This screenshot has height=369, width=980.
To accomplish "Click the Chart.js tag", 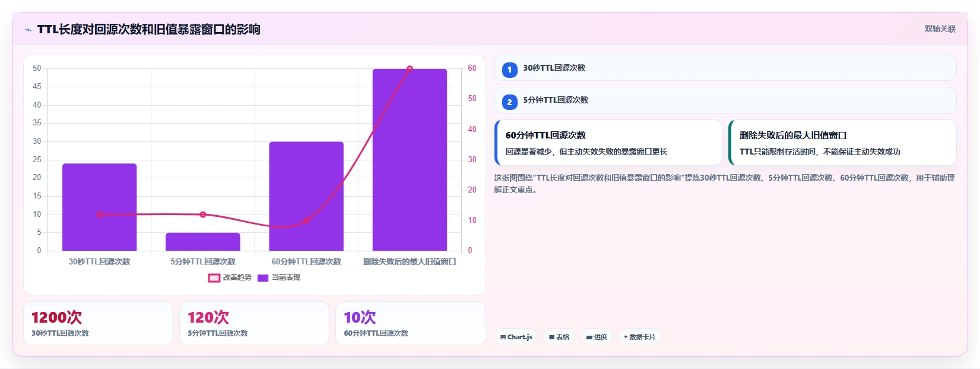I will (516, 337).
